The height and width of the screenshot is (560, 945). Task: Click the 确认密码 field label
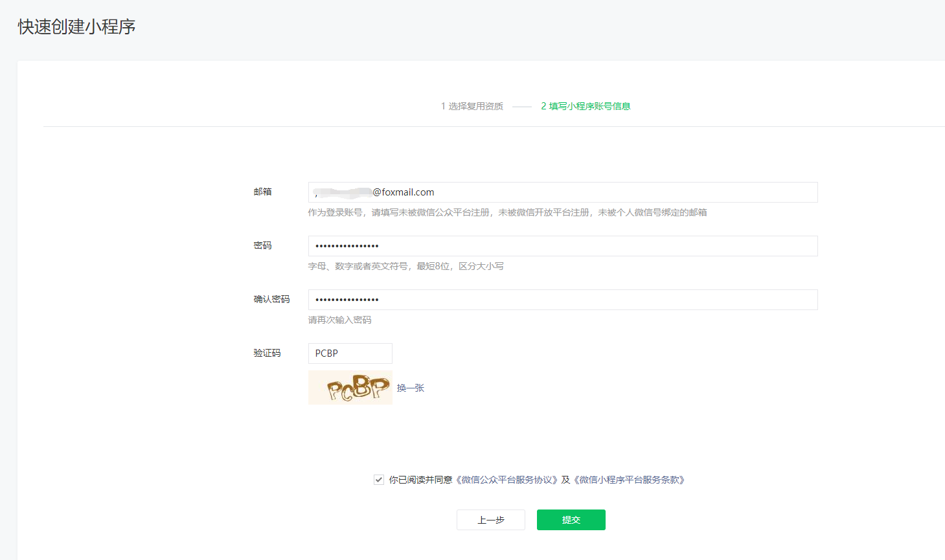pos(271,299)
